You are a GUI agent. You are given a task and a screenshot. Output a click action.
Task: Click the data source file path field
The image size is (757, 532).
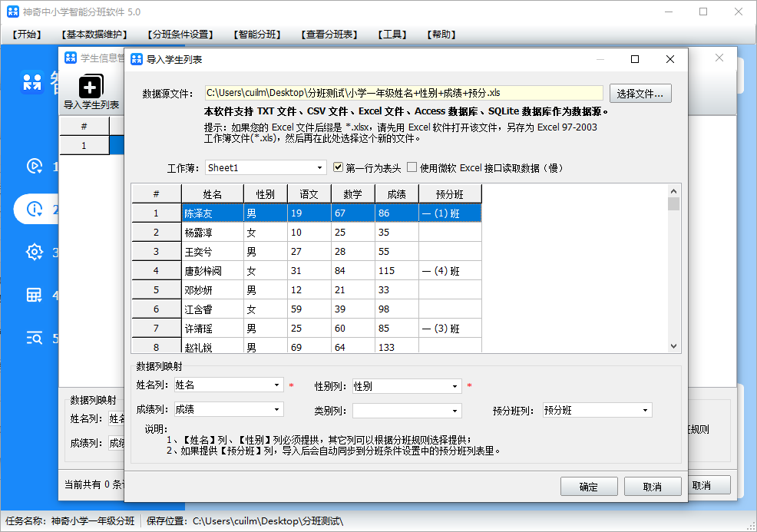click(404, 93)
